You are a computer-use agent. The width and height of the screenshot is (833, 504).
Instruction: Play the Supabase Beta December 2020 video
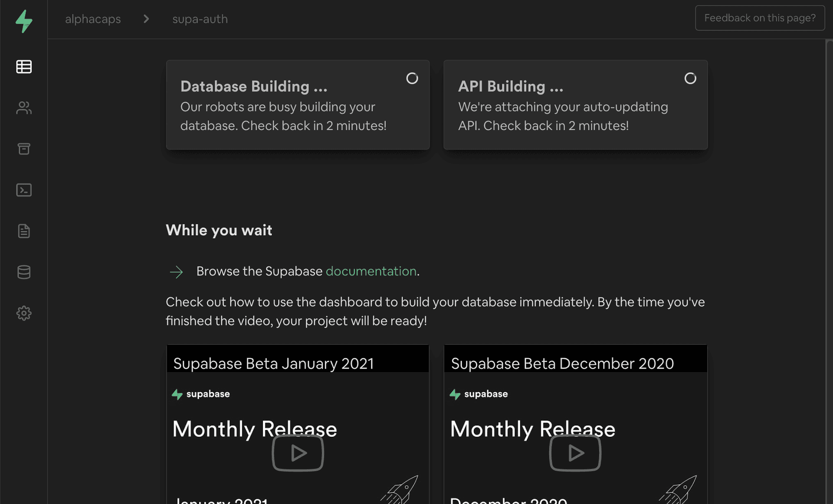575,453
